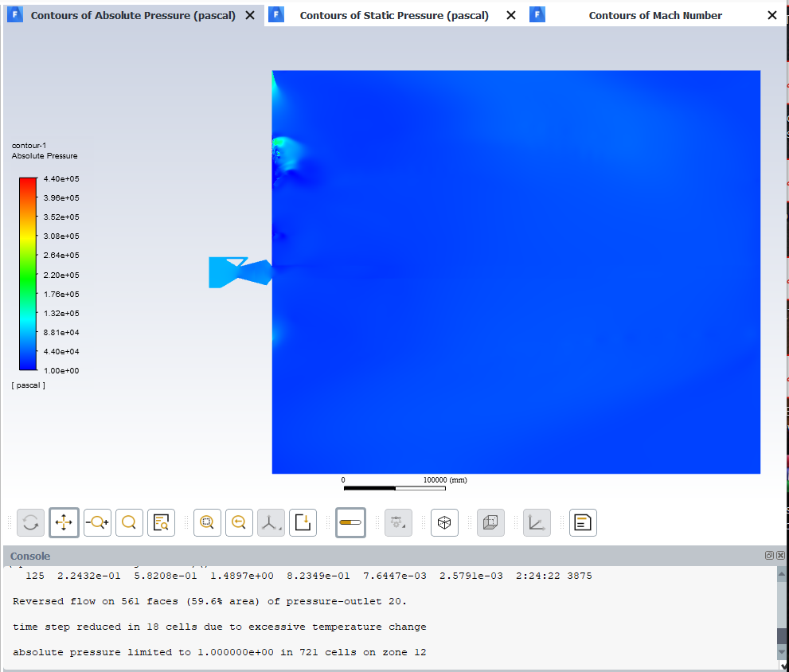Click the contour-1 legend title

(x=29, y=146)
